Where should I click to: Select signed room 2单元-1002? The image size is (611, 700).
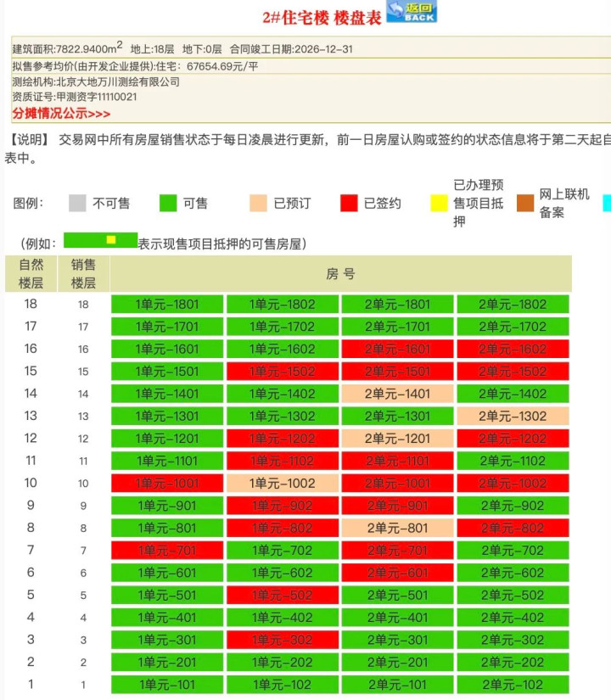513,483
